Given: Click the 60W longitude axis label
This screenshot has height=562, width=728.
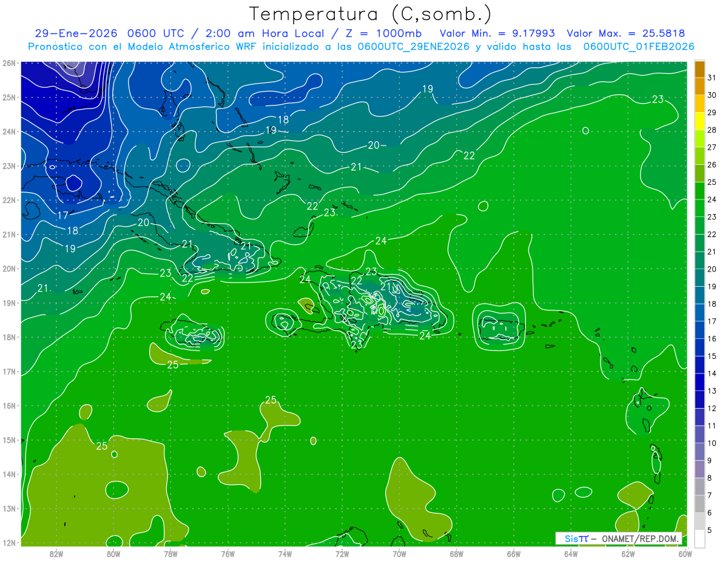Looking at the screenshot, I should pos(684,553).
